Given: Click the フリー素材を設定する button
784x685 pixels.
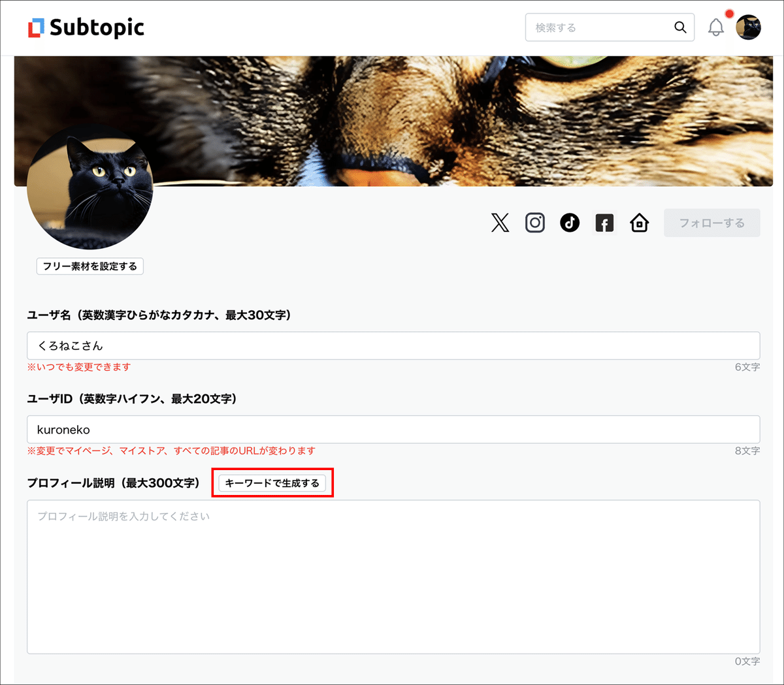Looking at the screenshot, I should pos(90,266).
